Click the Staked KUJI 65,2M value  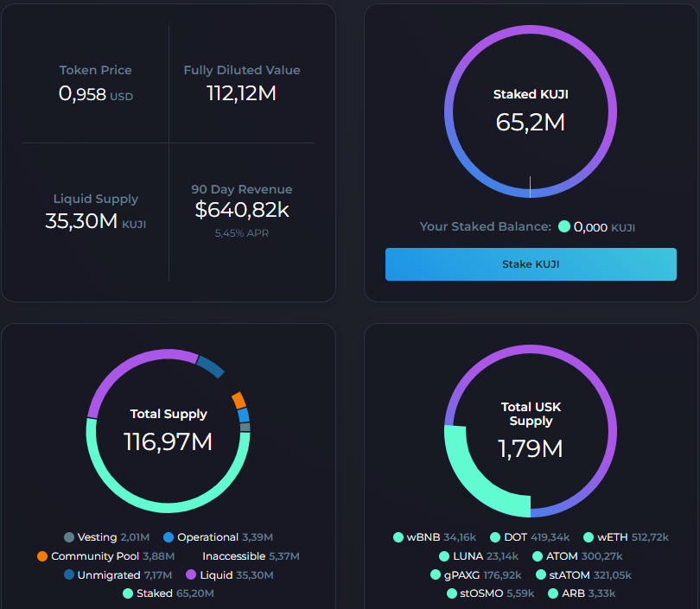click(531, 123)
